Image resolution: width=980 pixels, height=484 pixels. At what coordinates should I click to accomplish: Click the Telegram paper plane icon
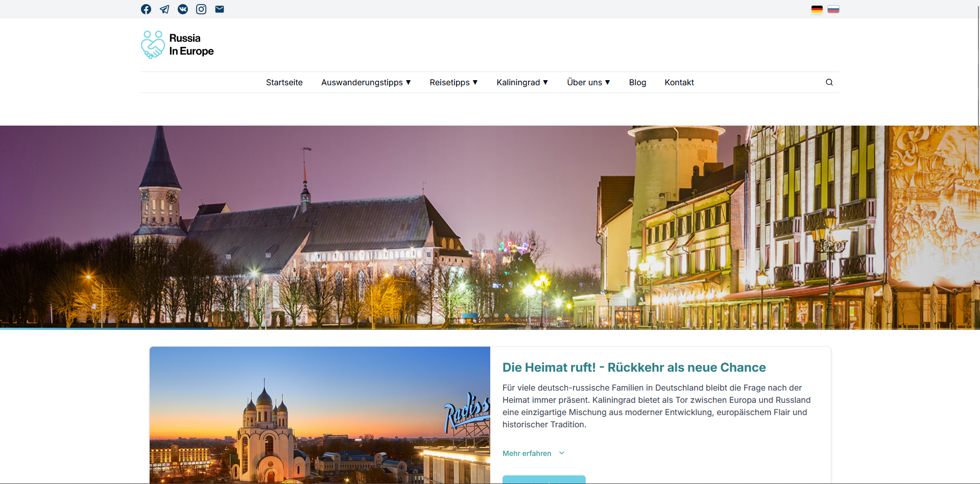[164, 9]
